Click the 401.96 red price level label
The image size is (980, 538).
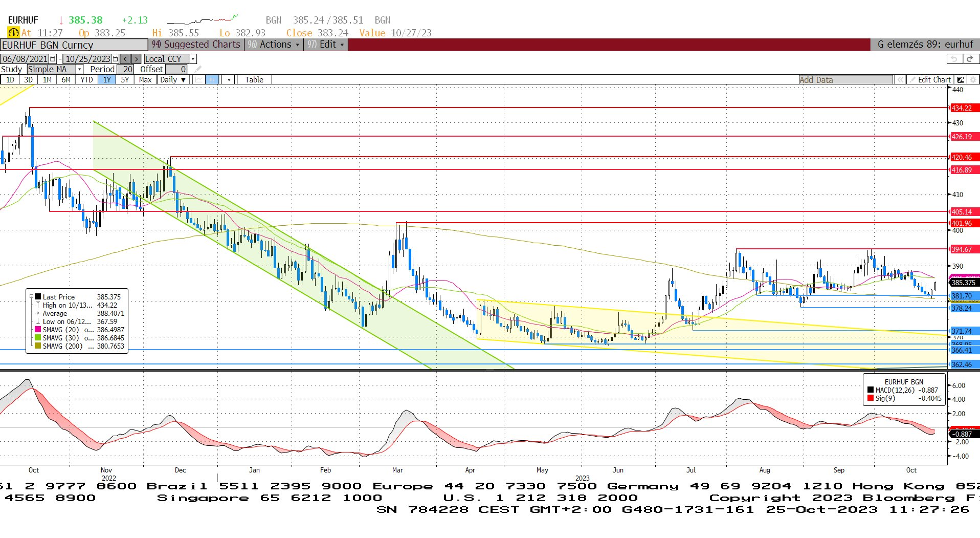pos(964,223)
